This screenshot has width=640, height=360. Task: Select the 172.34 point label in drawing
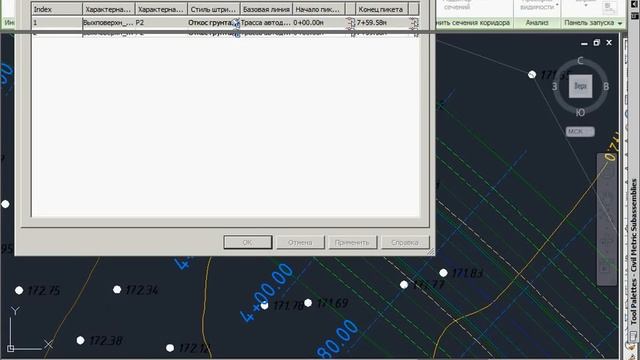tap(142, 290)
